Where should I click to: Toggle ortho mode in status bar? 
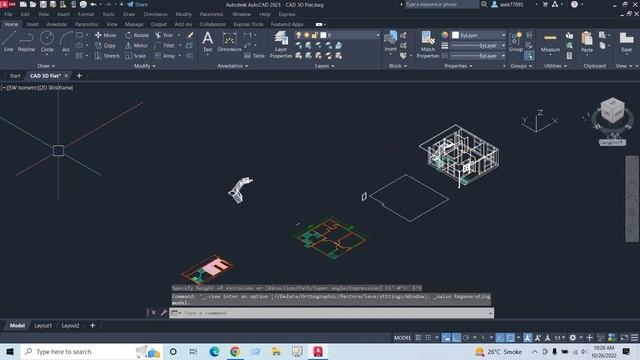(x=456, y=338)
